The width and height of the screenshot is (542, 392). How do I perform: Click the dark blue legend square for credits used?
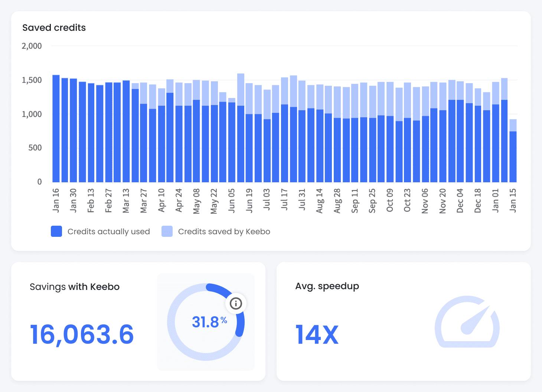pos(56,231)
